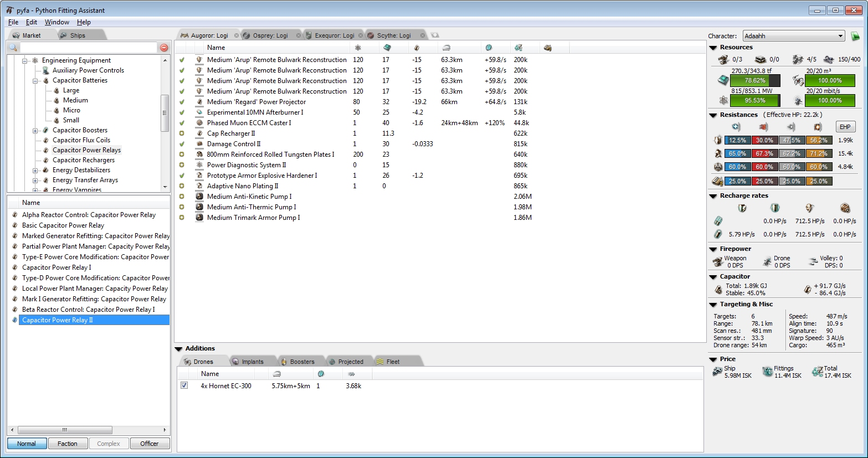
Task: Click the shield EM 12.5% resistance bar
Action: pos(738,140)
